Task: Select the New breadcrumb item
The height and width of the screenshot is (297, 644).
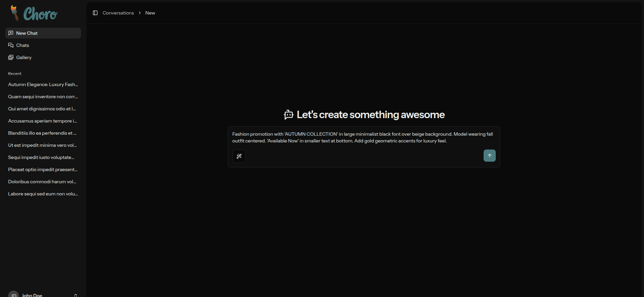Action: (150, 13)
